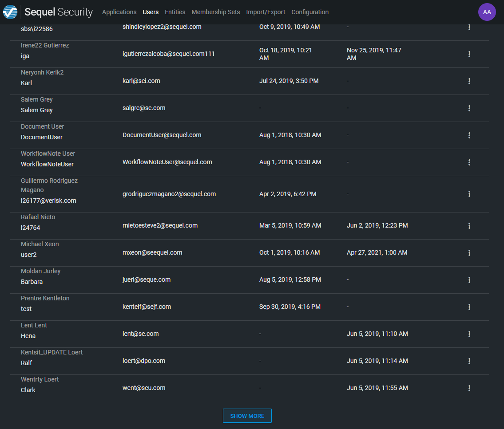
Task: Click the went@seu.com email
Action: (144, 388)
